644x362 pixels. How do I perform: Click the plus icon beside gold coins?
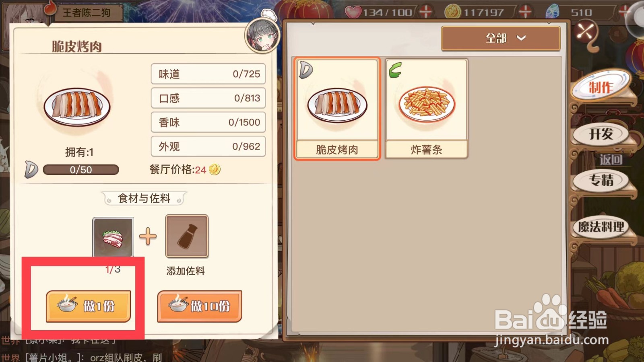click(x=525, y=12)
